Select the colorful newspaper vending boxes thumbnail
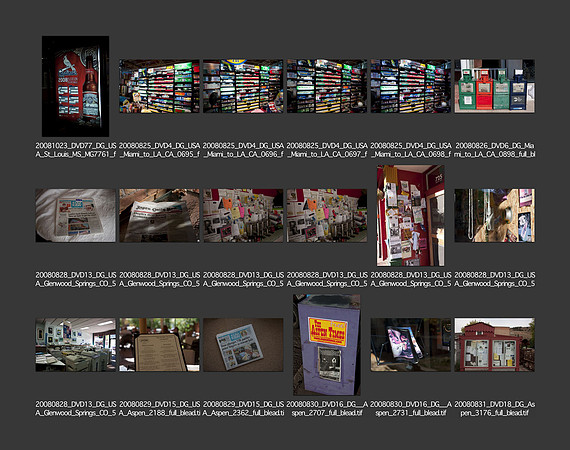Viewport: 570px width, 450px height. [x=494, y=86]
